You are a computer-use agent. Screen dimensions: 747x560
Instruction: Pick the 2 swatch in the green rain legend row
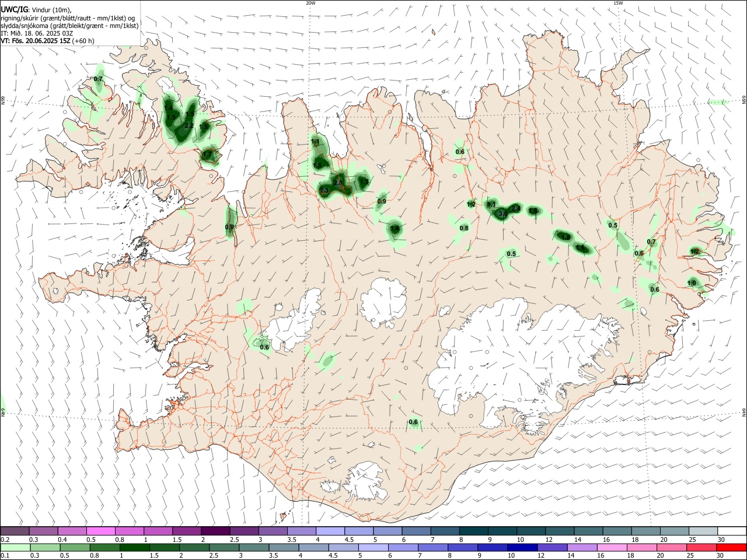(194, 547)
